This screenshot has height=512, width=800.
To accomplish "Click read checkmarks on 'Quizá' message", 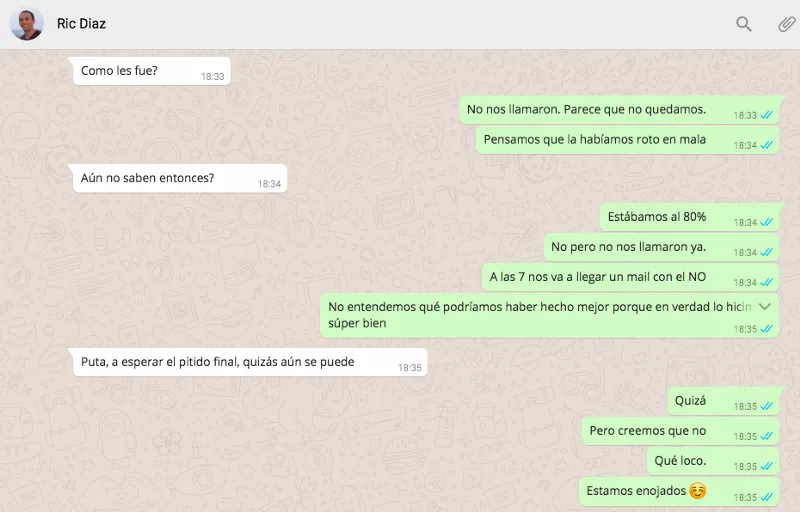I will coord(766,406).
